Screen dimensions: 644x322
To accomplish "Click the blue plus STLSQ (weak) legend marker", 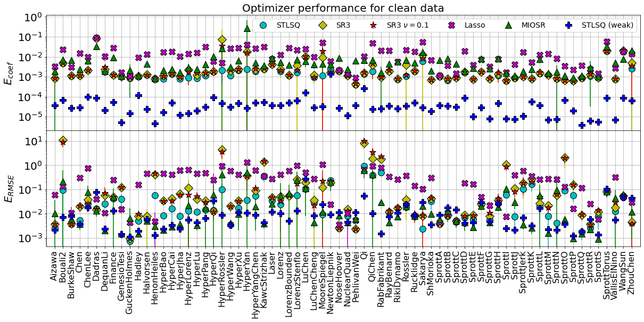I will coord(568,25).
